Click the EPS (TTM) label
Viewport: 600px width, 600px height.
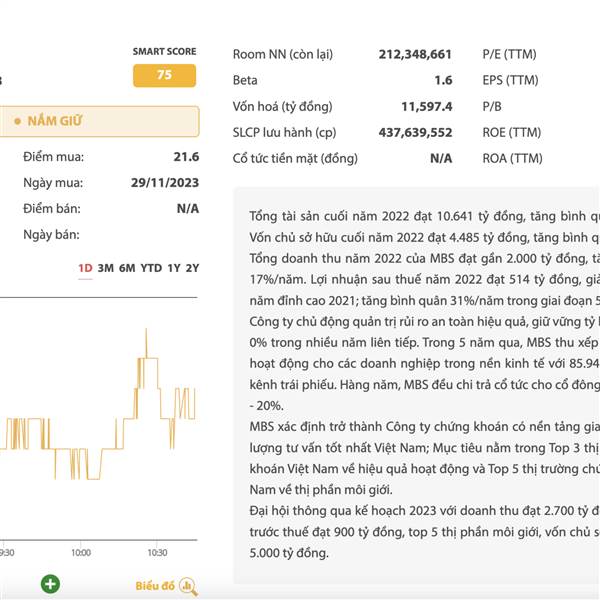(x=511, y=80)
